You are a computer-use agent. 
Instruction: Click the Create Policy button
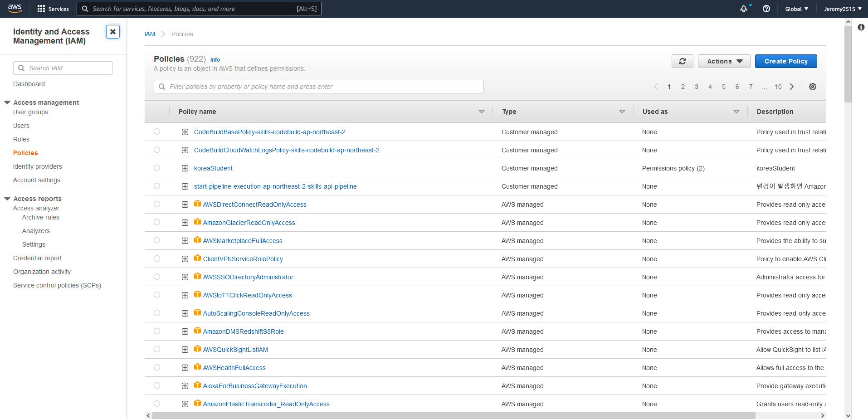786,61
